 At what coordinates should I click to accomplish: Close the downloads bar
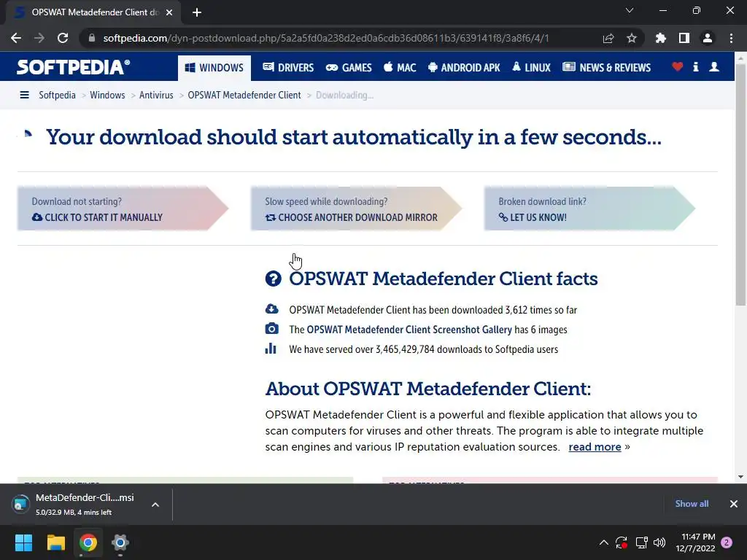pos(734,504)
